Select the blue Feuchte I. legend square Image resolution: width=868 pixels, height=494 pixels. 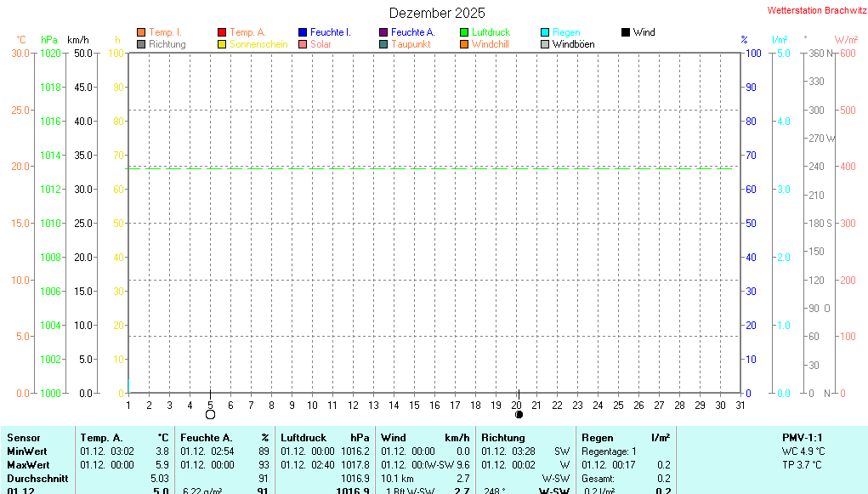click(x=303, y=32)
